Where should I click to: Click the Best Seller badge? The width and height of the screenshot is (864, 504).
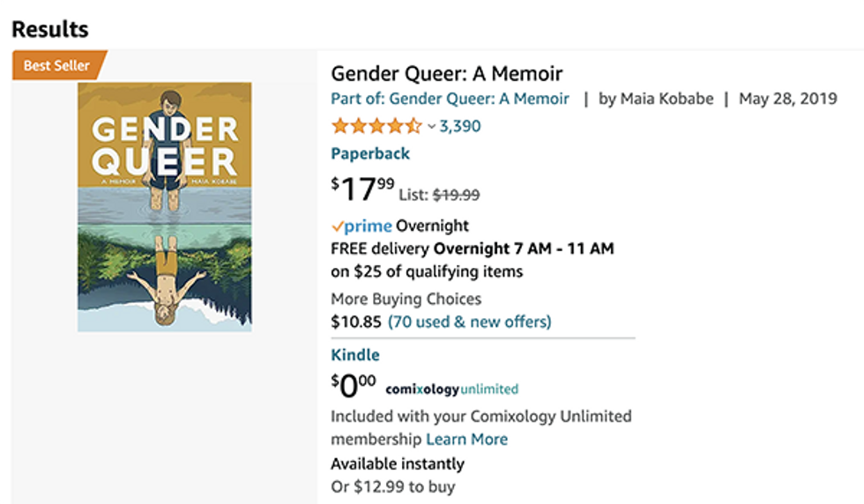59,65
